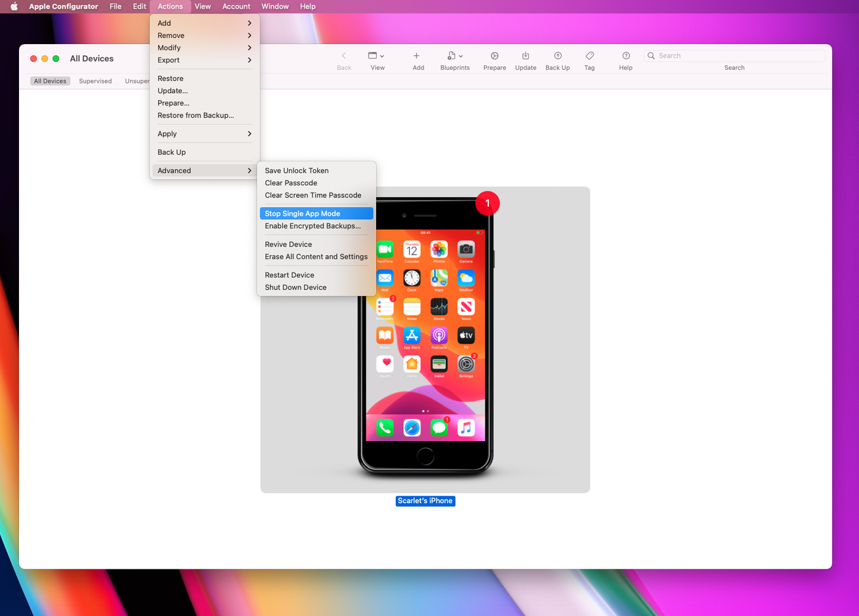Choose Erase All Content and Settings
The width and height of the screenshot is (859, 616).
coord(316,256)
